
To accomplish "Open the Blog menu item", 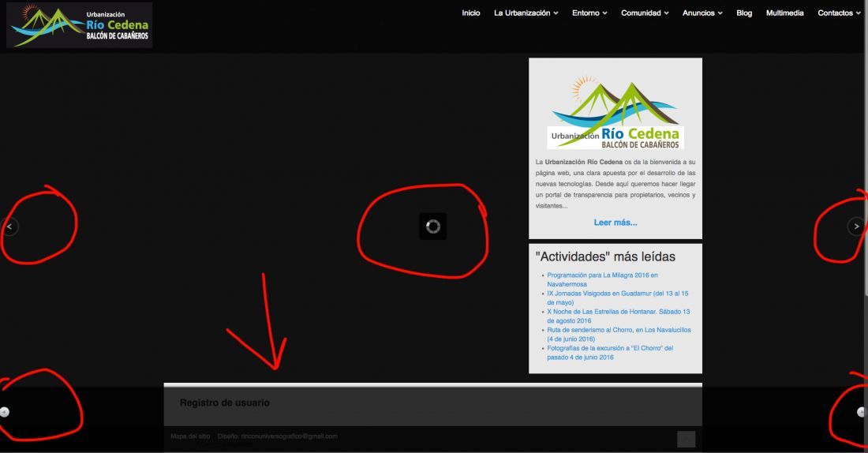I will (x=744, y=13).
